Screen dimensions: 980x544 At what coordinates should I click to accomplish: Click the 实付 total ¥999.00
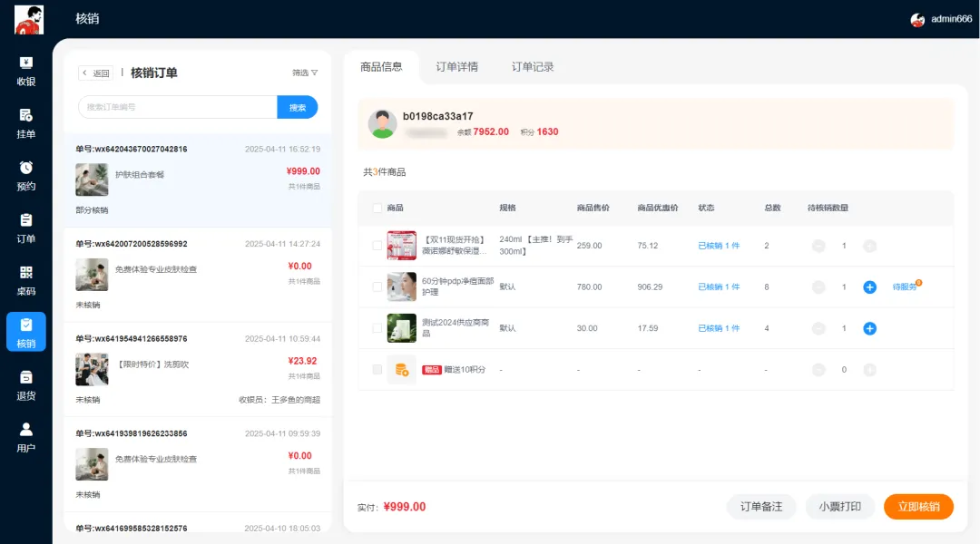[x=405, y=507]
